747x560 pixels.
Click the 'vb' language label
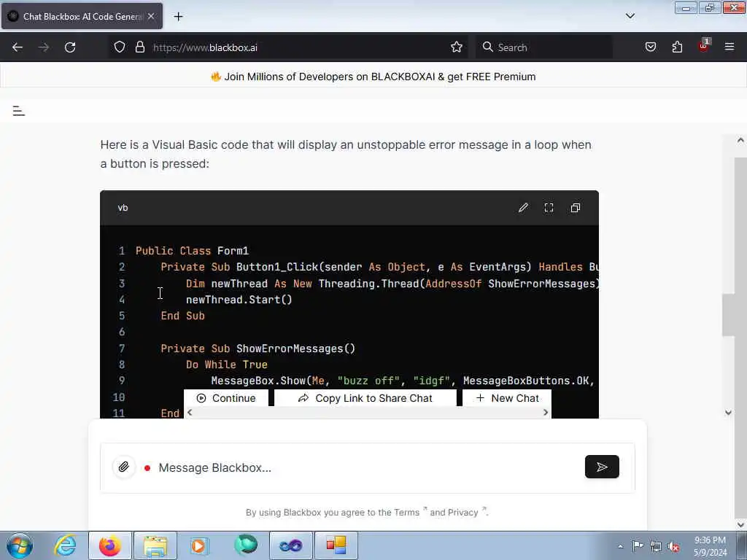click(x=123, y=208)
